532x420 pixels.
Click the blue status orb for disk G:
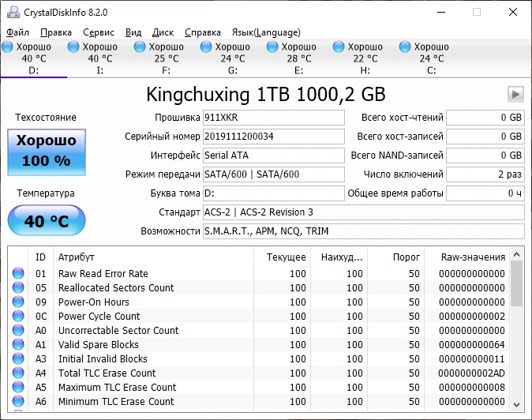click(206, 47)
